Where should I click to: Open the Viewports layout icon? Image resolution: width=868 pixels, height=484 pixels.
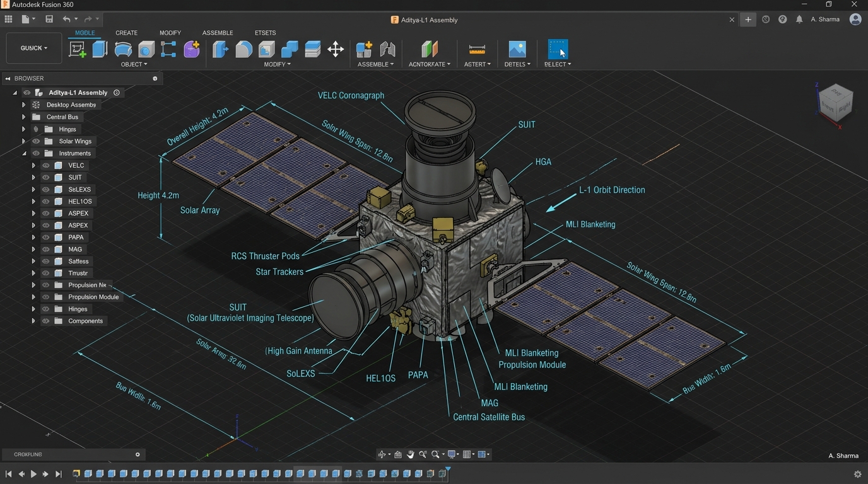pyautogui.click(x=483, y=454)
